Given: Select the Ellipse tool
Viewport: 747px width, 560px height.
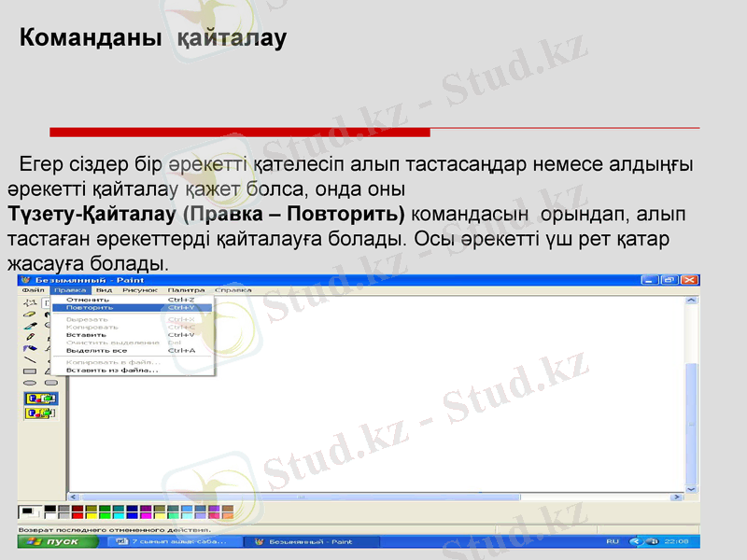Looking at the screenshot, I should [28, 382].
